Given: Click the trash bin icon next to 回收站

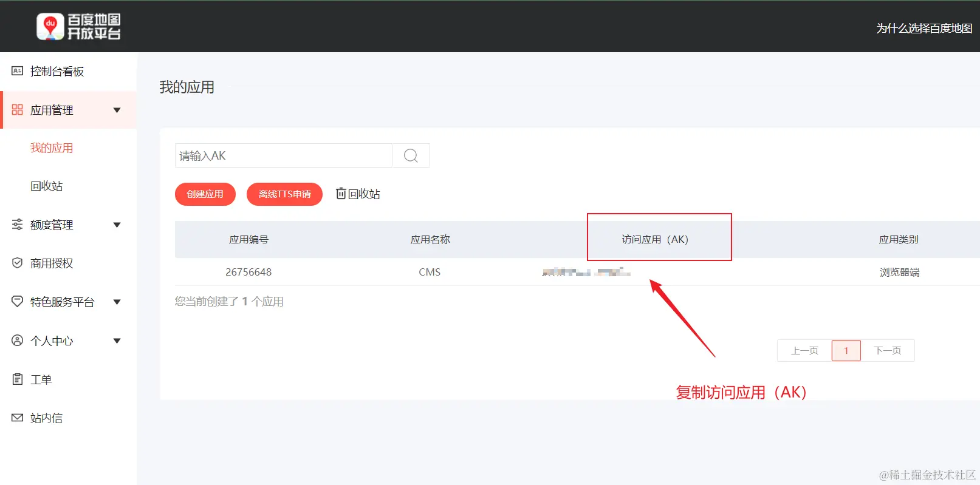Looking at the screenshot, I should 341,193.
